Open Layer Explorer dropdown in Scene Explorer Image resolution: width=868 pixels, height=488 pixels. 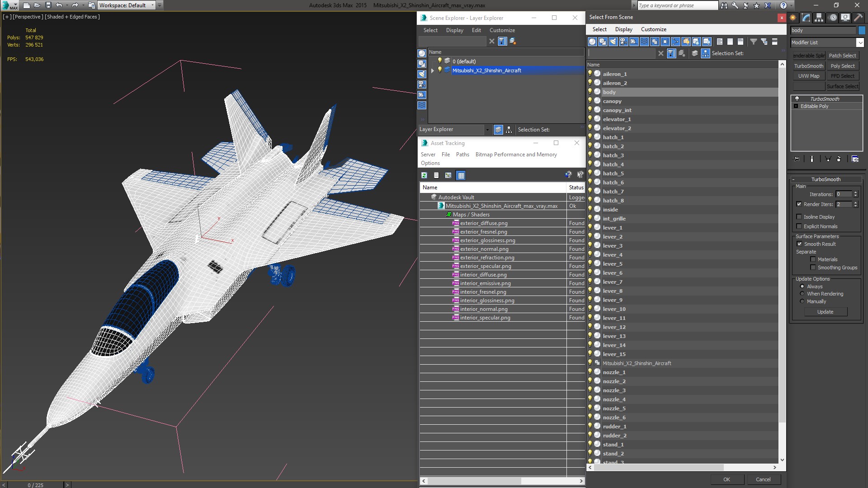coord(487,130)
